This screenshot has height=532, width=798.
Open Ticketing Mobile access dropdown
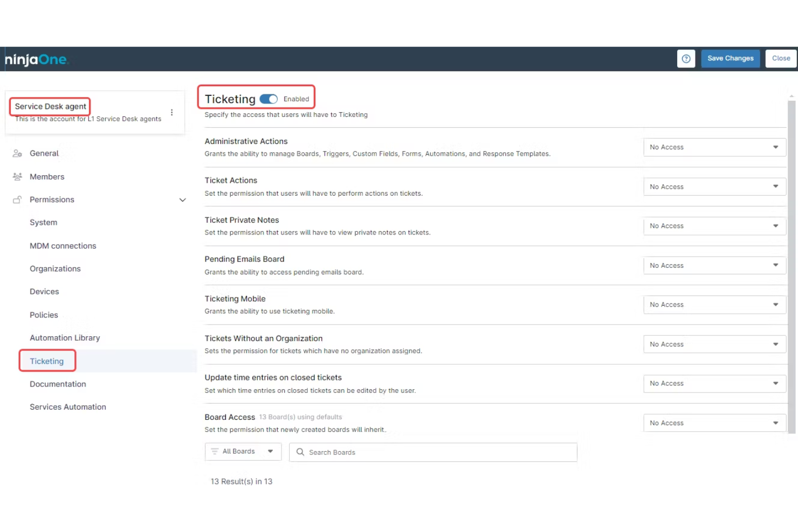click(x=714, y=305)
